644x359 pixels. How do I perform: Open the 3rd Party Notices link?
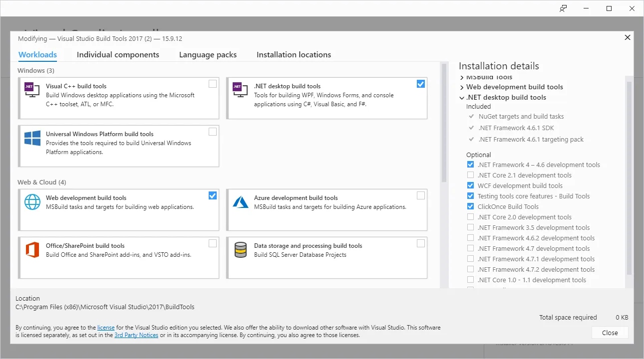coord(136,335)
